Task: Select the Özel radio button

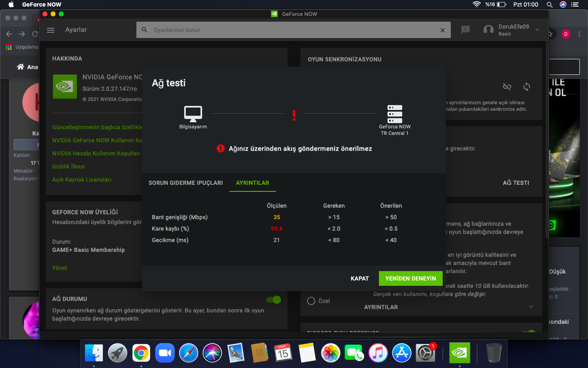Action: (x=311, y=301)
